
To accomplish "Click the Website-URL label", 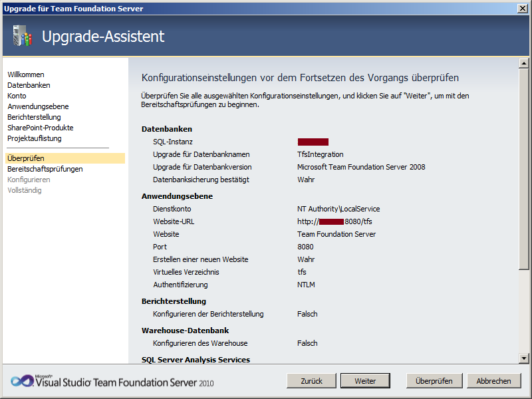I will click(x=174, y=221).
